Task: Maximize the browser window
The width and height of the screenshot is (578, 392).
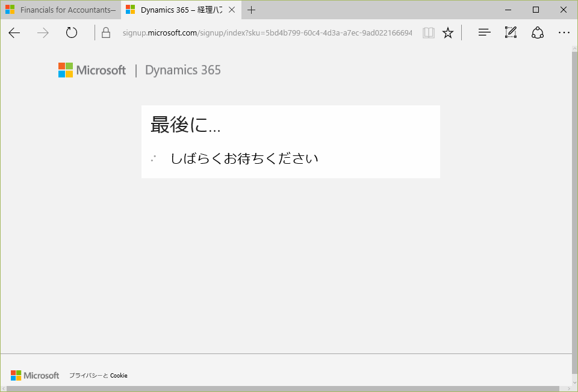Action: click(x=536, y=10)
